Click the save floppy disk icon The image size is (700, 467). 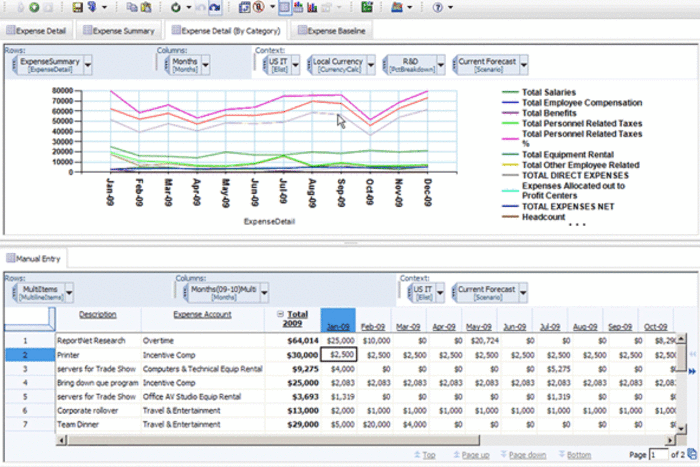[78, 7]
